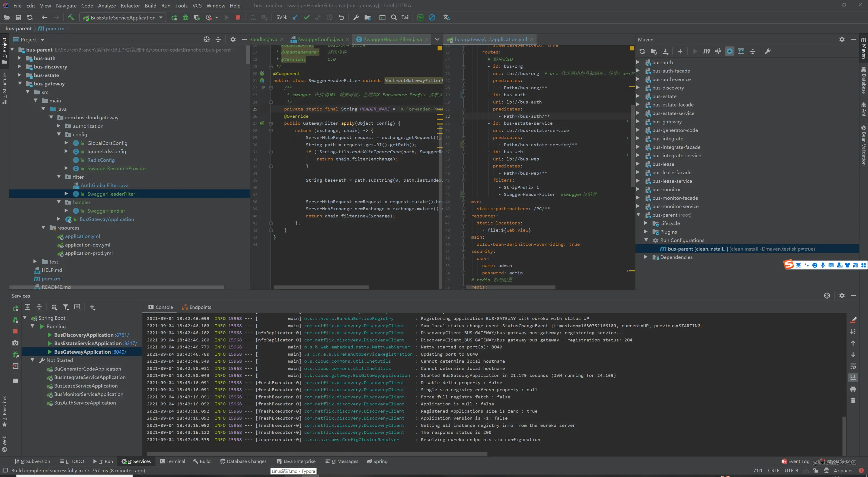This screenshot has height=477, width=868.
Task: Click the Build Project hammer icon
Action: pos(71,18)
